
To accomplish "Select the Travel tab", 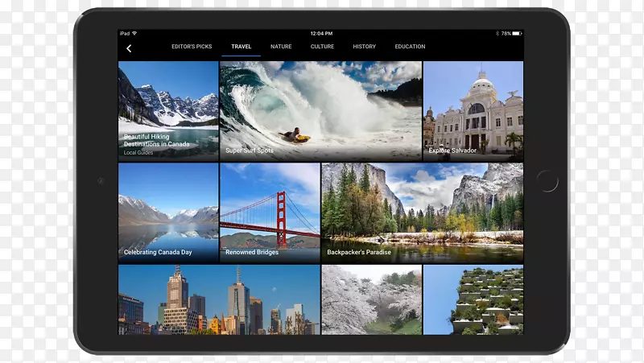I will [241, 47].
